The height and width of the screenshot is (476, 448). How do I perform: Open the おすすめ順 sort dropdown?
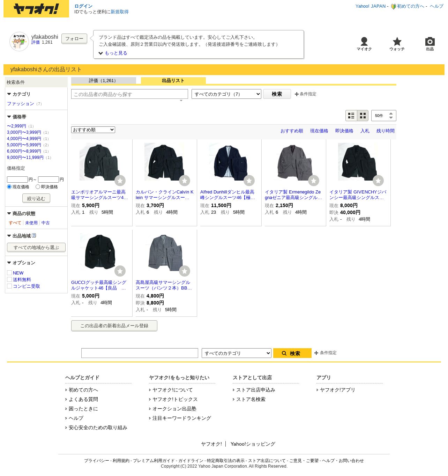coord(93,130)
